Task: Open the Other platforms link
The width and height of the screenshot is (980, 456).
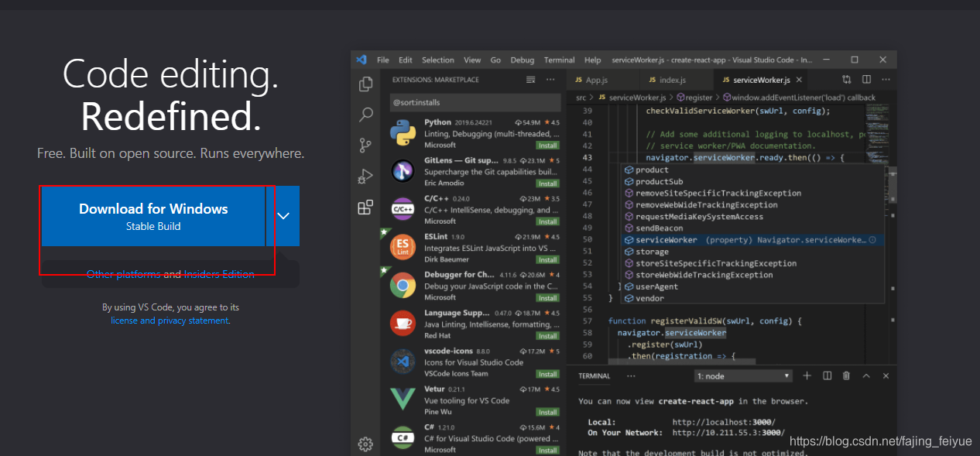Action: click(x=124, y=274)
